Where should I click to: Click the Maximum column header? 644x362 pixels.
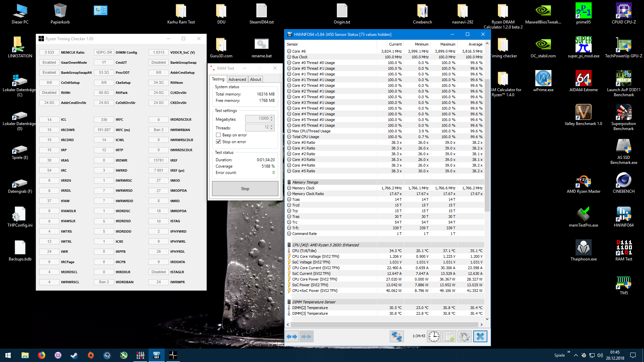pyautogui.click(x=447, y=44)
